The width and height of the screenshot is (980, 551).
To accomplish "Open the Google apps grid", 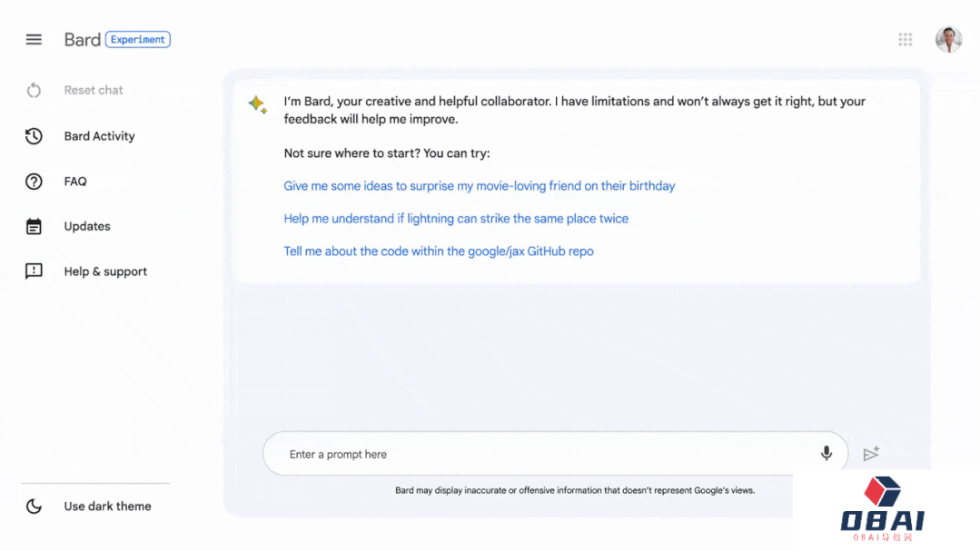I will (905, 40).
